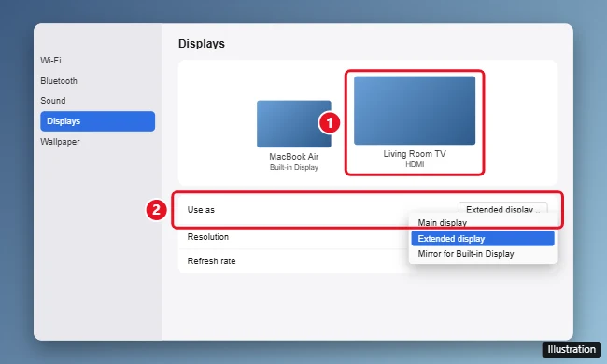This screenshot has height=364, width=607.
Task: Click the Living Room TV label
Action: pyautogui.click(x=415, y=154)
